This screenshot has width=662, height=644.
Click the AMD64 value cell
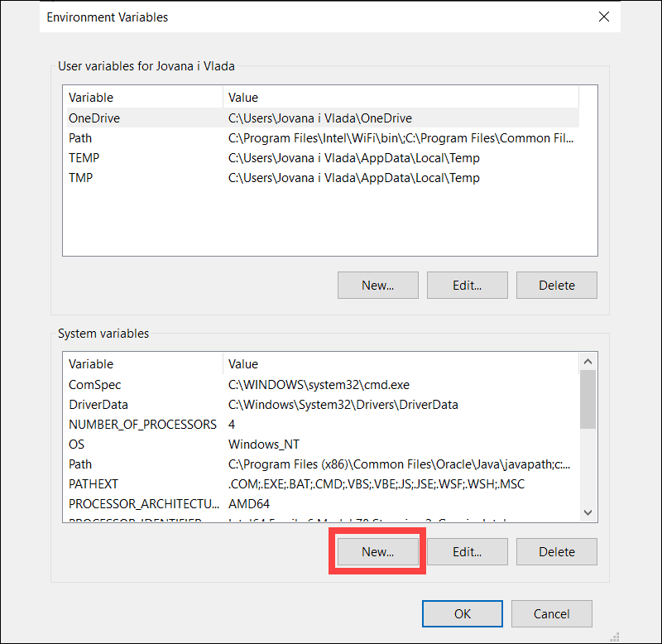pyautogui.click(x=249, y=504)
